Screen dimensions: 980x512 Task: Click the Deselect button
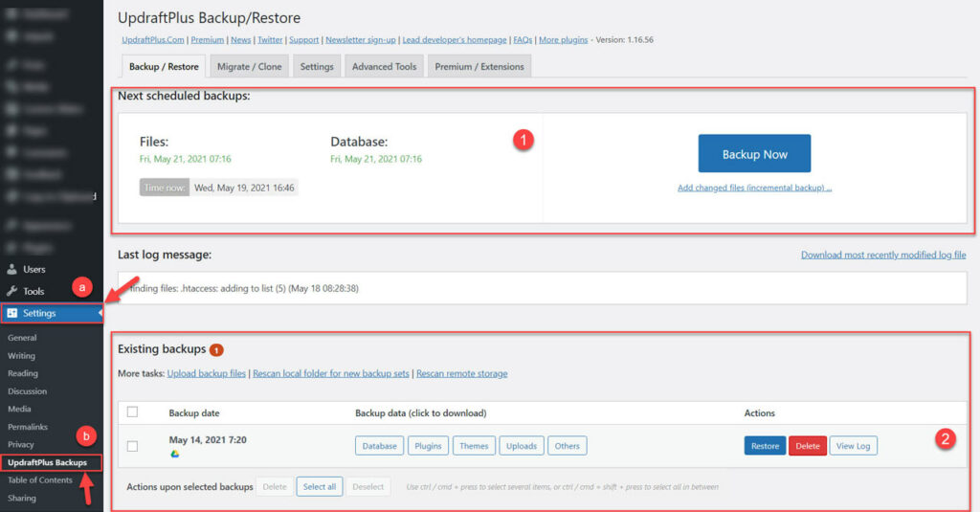[x=367, y=487]
